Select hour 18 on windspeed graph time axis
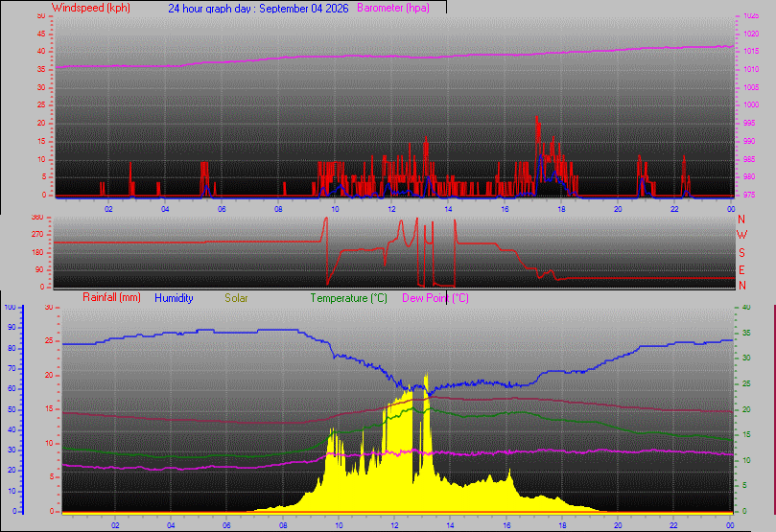The image size is (776, 532). (x=561, y=209)
